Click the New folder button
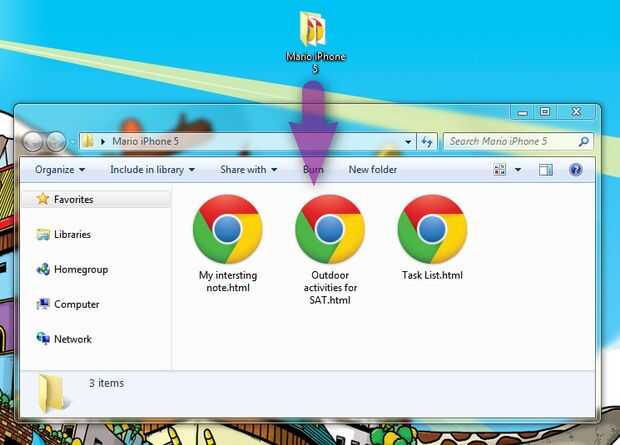The width and height of the screenshot is (620, 445). tap(372, 170)
